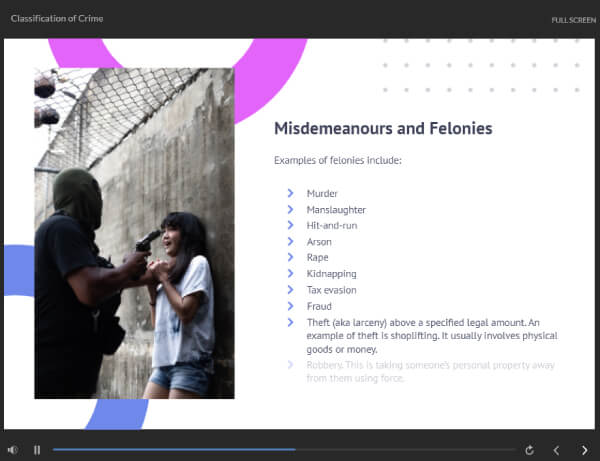Click the 'Misdemeanours and Felonies' heading
600x461 pixels.
[383, 129]
